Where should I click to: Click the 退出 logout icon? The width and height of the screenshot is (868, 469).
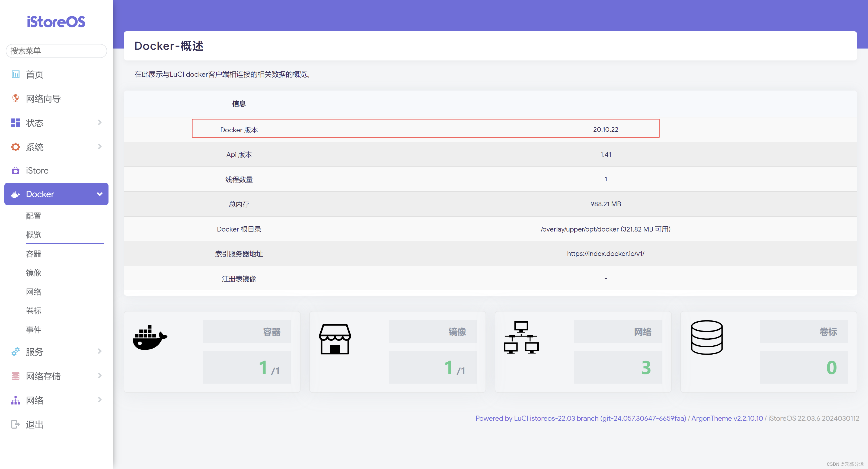pos(15,424)
